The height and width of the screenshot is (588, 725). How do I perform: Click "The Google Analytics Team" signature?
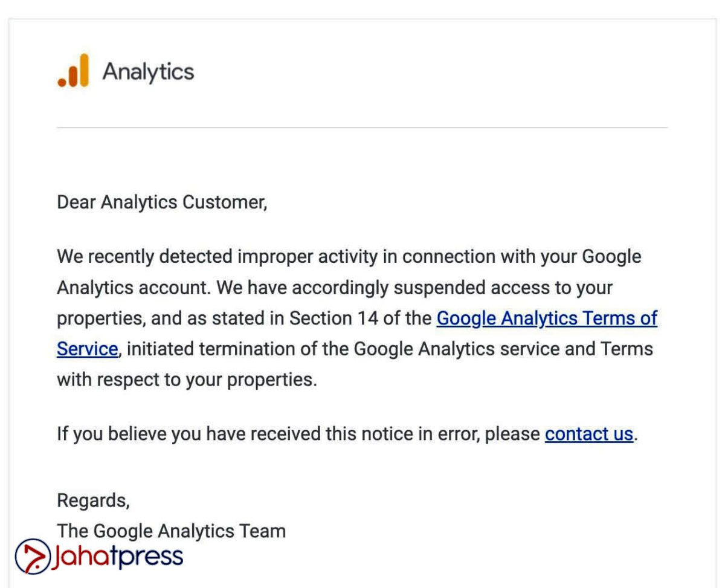(x=171, y=531)
